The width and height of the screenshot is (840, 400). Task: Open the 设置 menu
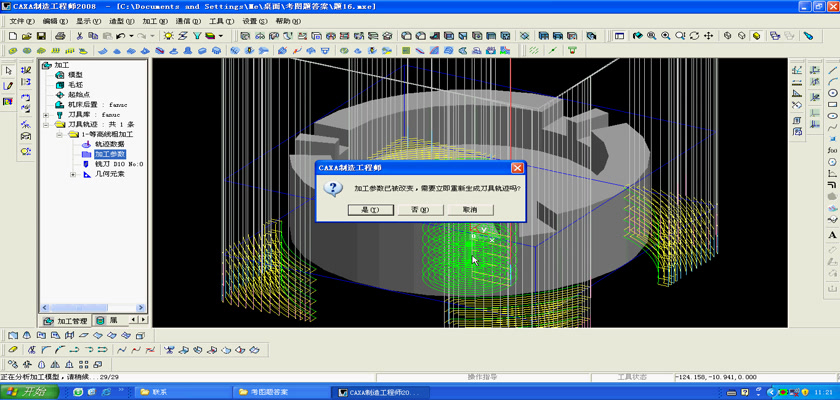tap(254, 21)
